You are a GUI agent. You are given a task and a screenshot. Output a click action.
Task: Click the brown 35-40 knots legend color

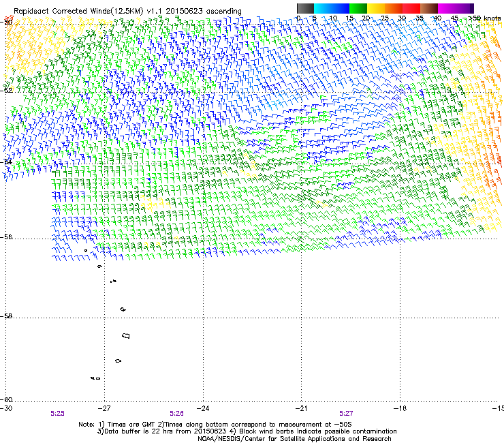(x=429, y=8)
